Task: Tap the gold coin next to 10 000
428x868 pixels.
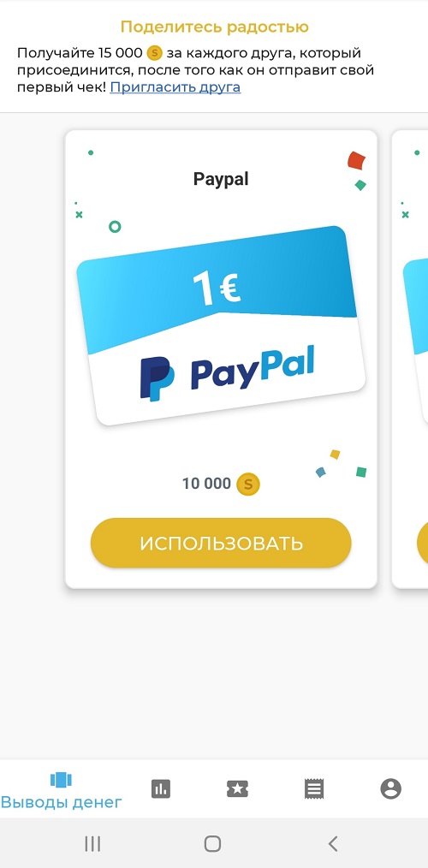Action: [248, 485]
